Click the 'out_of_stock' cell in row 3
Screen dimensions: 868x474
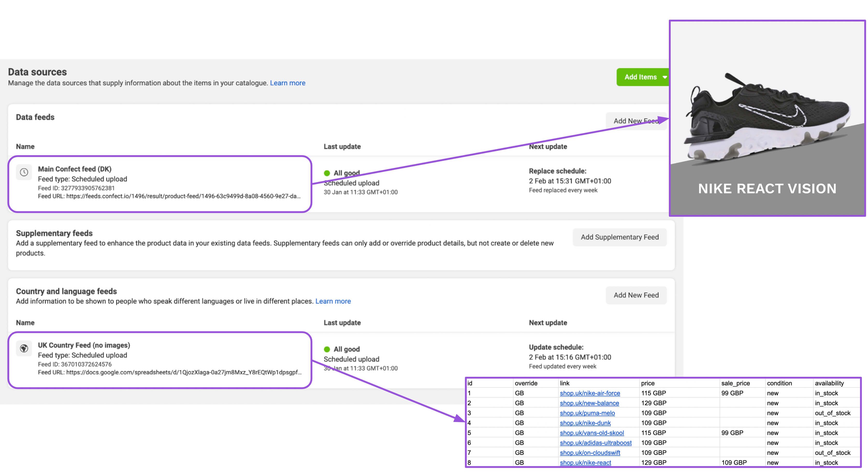[x=833, y=413]
